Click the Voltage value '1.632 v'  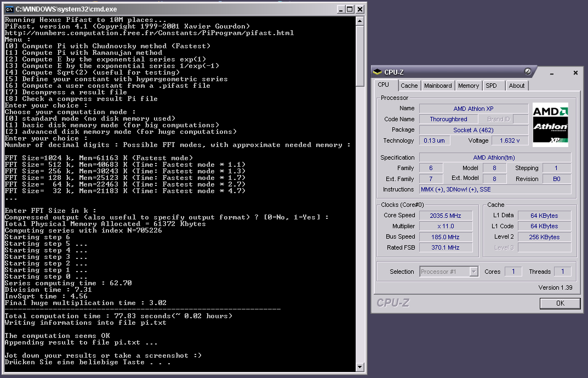point(510,140)
